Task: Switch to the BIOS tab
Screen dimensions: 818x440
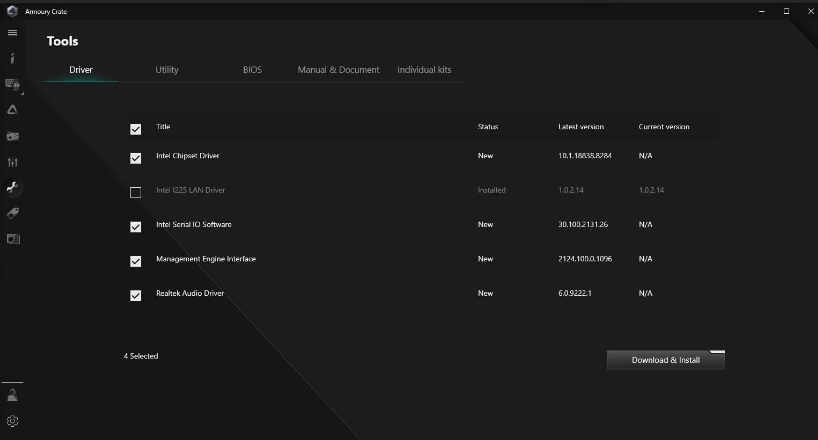Action: pos(252,70)
